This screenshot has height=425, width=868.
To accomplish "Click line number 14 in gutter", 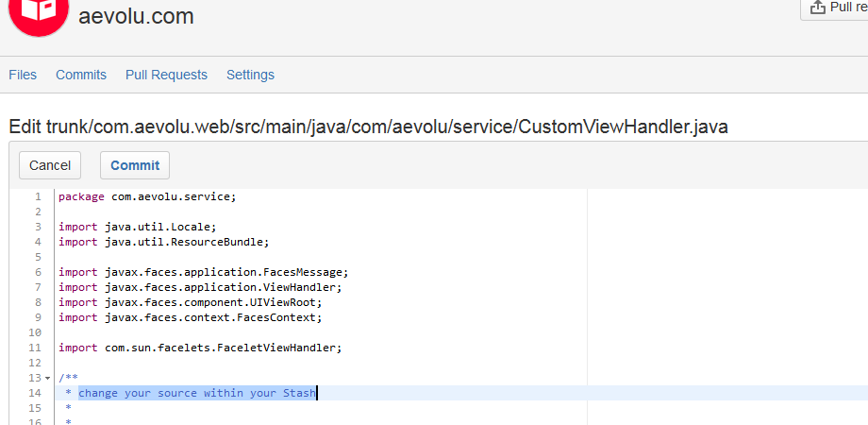I will coord(34,393).
